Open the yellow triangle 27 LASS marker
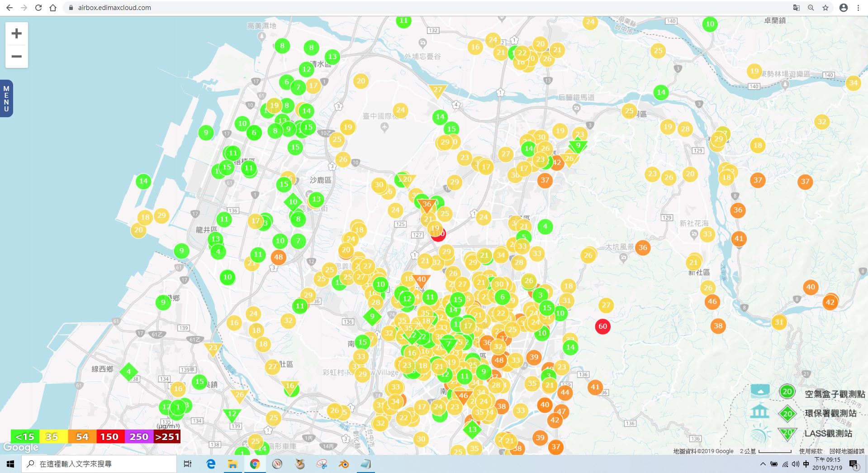 coord(437,91)
